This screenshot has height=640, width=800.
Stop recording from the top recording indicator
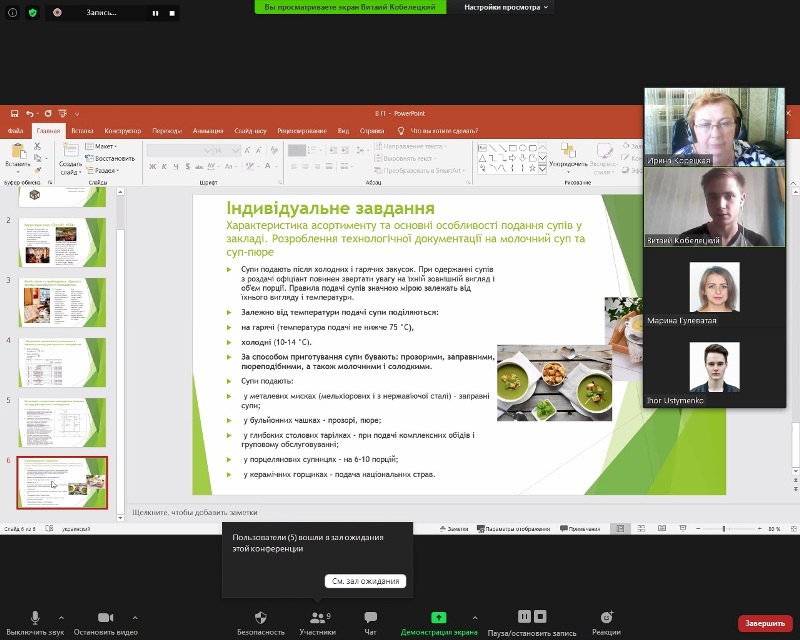172,13
